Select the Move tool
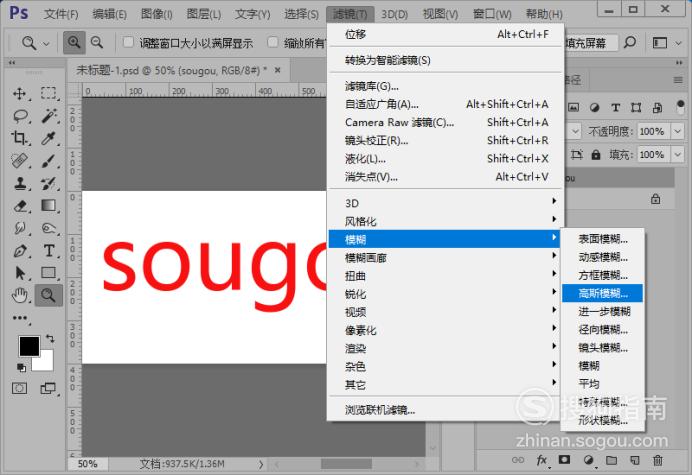Viewport: 692px width, 475px height. 19,94
